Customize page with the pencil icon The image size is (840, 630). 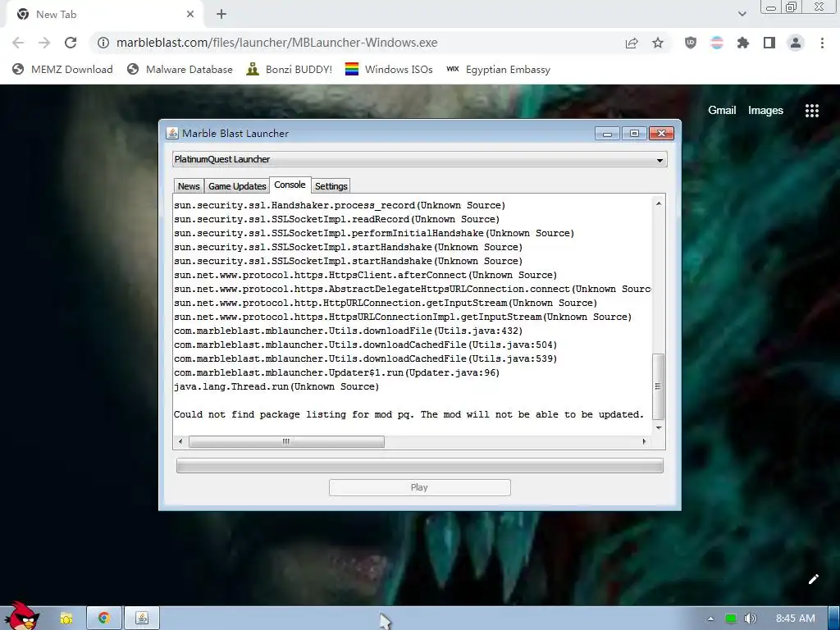click(x=813, y=579)
